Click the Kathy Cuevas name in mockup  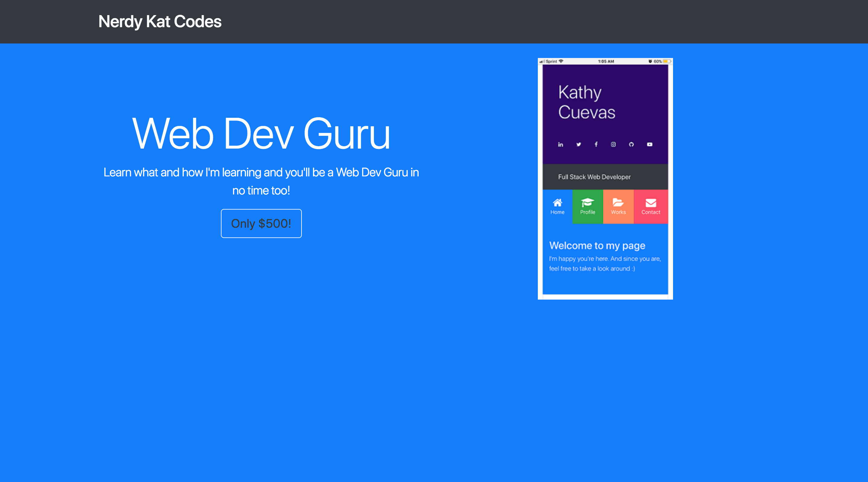click(x=587, y=102)
